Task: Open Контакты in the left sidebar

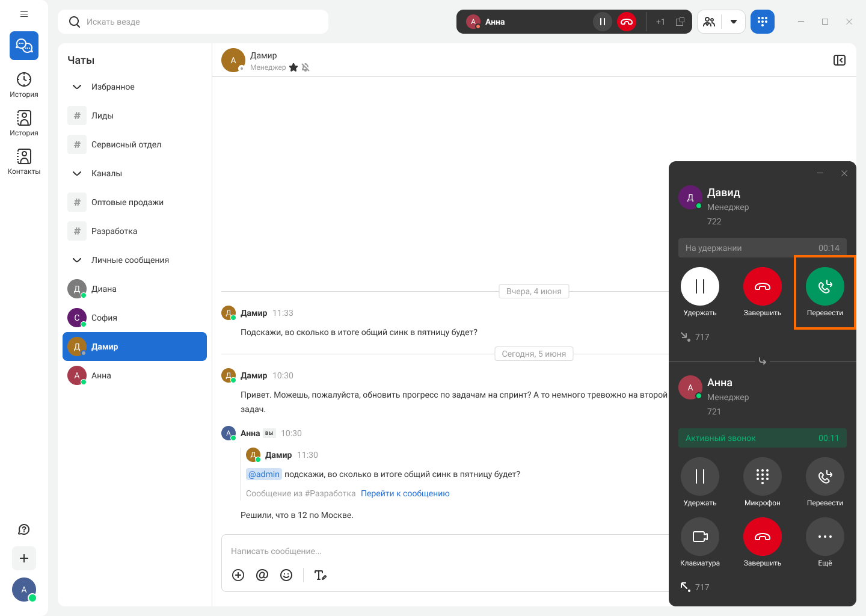Action: (x=24, y=161)
